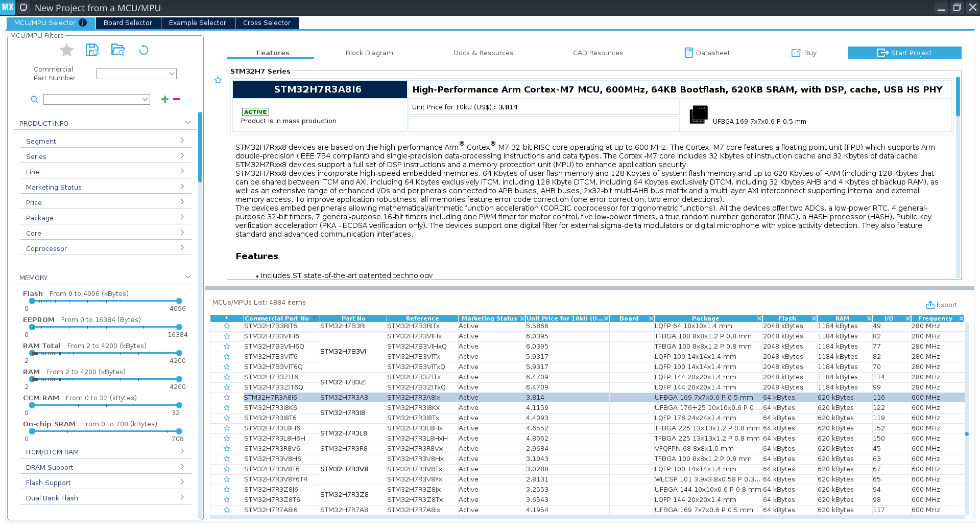Toggle favorite star for STM32H7R3I8K6 row
Screen dimensions: 980x528
(x=227, y=408)
